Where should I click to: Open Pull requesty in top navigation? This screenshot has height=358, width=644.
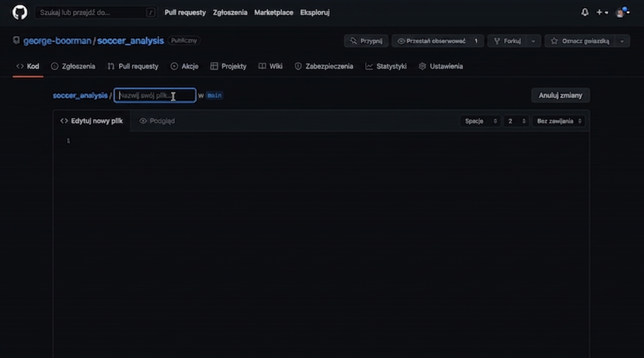(185, 13)
